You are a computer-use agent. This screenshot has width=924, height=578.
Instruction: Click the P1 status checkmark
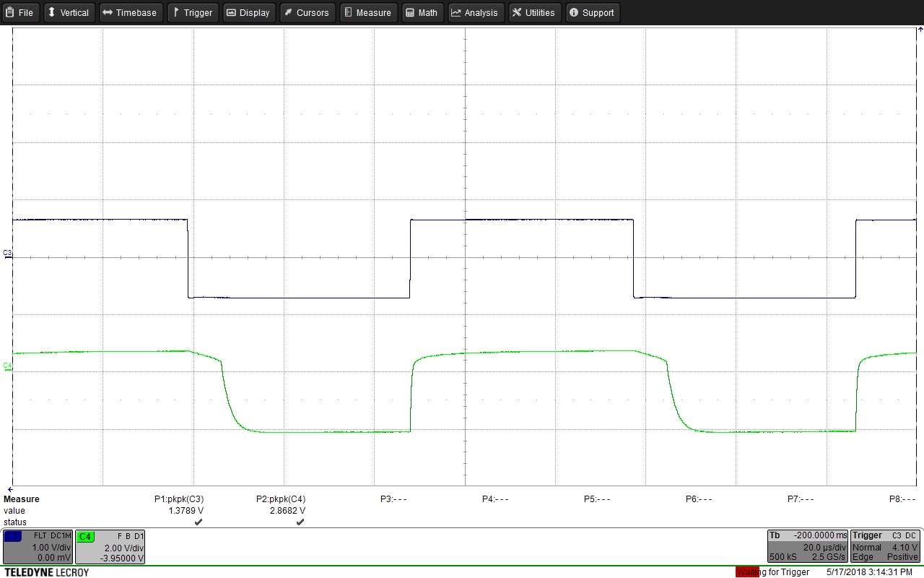(x=199, y=522)
